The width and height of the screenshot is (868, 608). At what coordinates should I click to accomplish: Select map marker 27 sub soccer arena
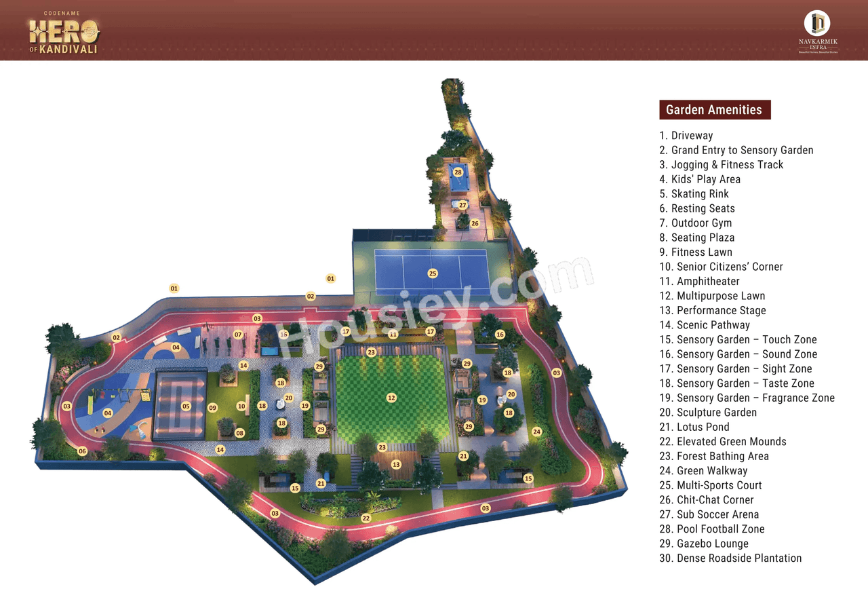pos(462,205)
